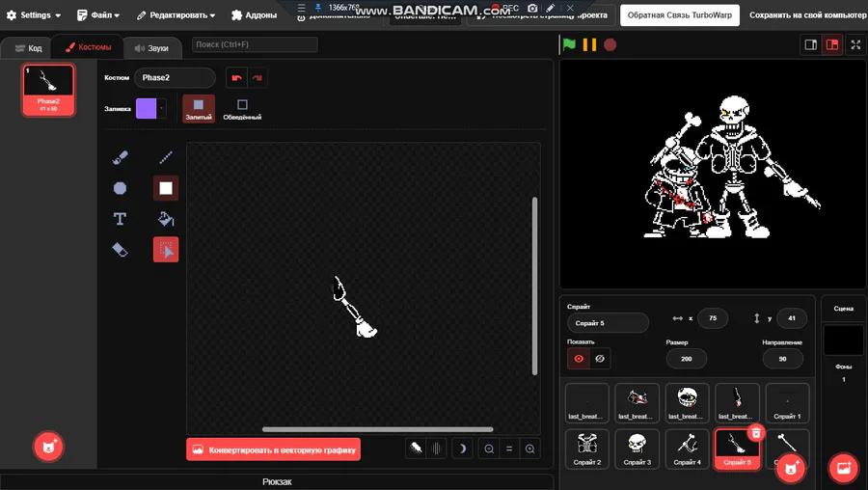This screenshot has width=868, height=490.
Task: Open choose a sprite button
Action: click(791, 469)
